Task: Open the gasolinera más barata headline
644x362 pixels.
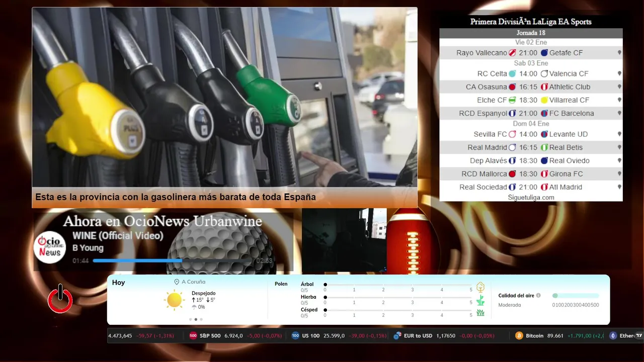Action: click(176, 197)
